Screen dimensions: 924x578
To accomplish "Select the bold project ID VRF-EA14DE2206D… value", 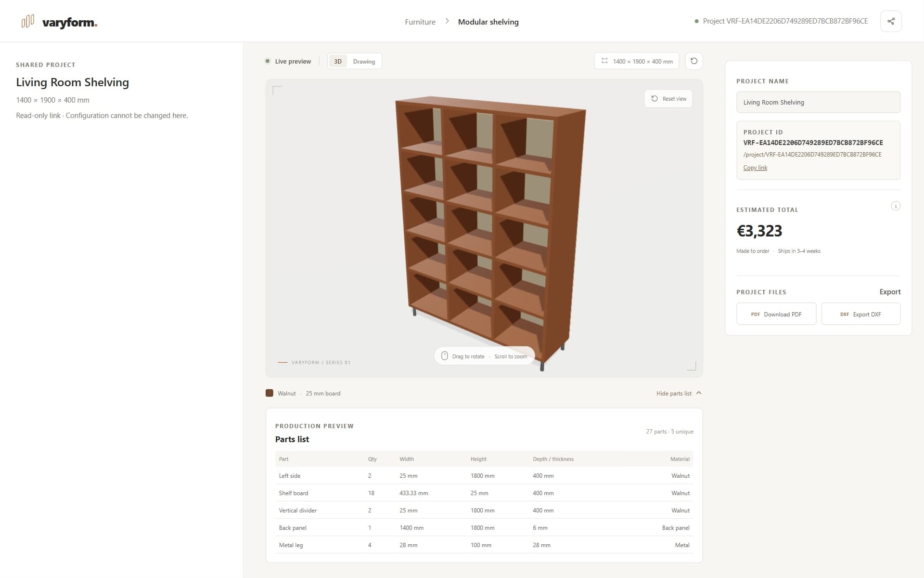I will [x=813, y=143].
